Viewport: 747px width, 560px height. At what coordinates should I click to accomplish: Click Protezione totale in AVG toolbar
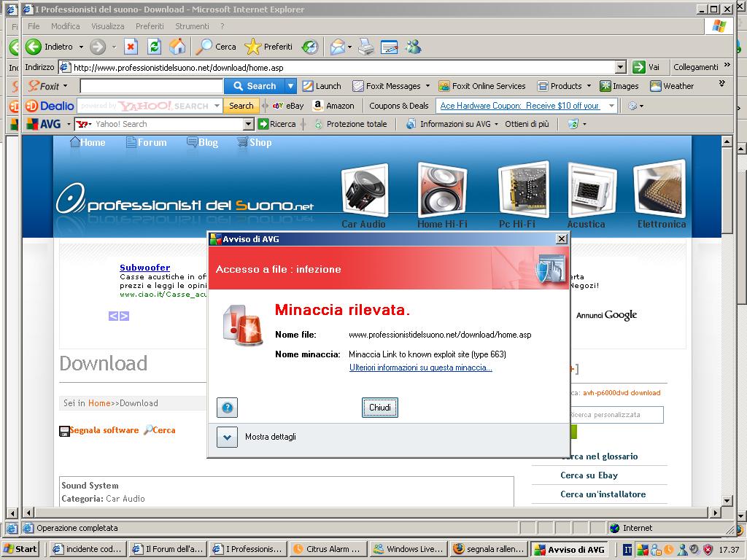[x=351, y=124]
